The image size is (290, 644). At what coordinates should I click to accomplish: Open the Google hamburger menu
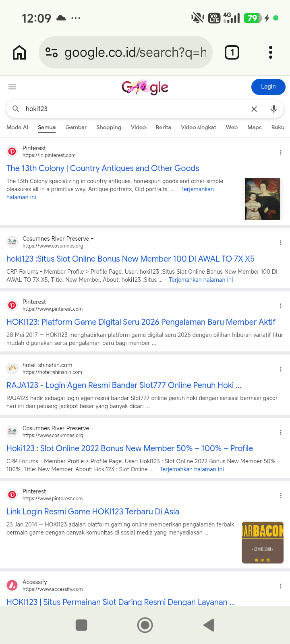tap(12, 87)
